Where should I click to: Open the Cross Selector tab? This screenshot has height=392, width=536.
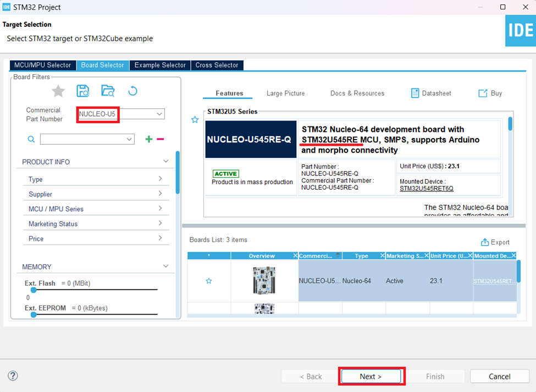[x=217, y=65]
